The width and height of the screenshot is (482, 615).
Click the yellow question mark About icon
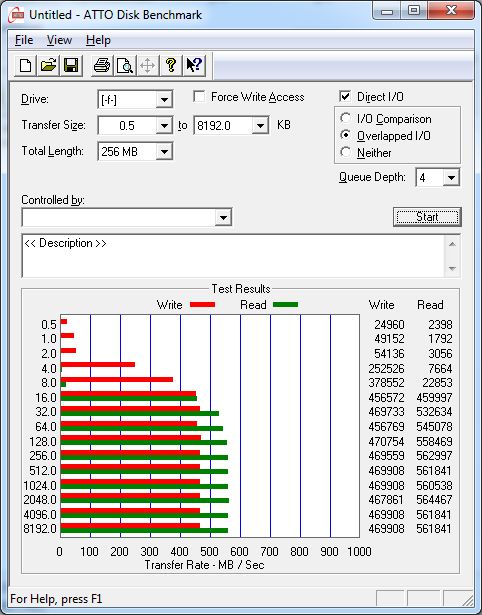pos(171,65)
